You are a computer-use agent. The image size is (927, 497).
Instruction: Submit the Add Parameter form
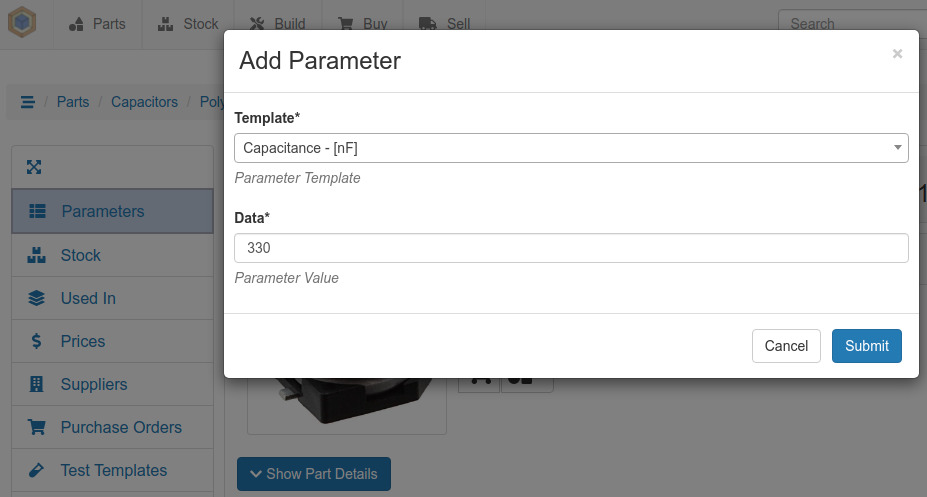point(866,346)
